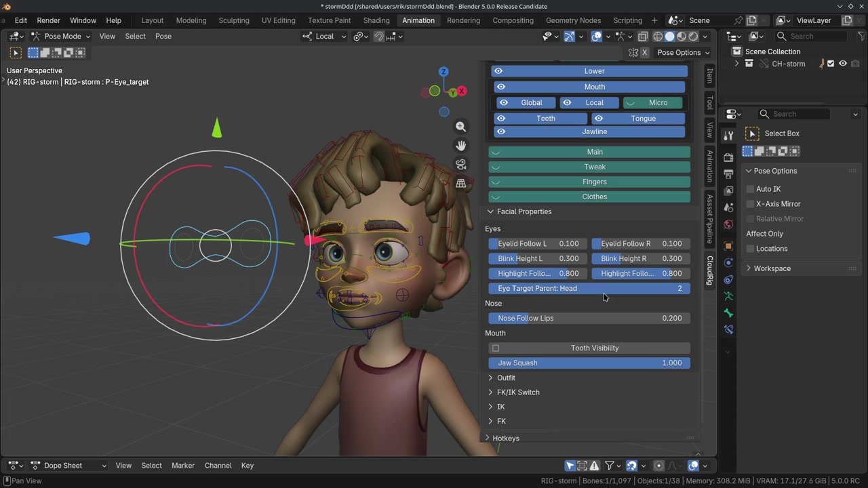This screenshot has height=488, width=868.
Task: Open the Pose Mode dropdown
Action: click(61, 37)
